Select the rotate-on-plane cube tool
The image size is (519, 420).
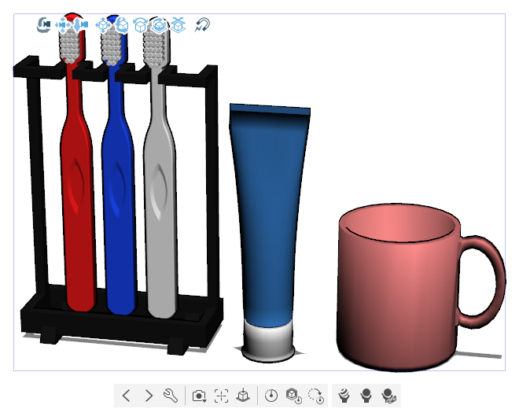(160, 25)
